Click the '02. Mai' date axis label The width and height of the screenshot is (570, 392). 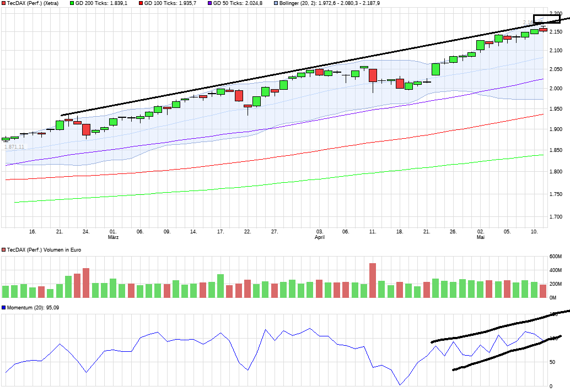481,235
